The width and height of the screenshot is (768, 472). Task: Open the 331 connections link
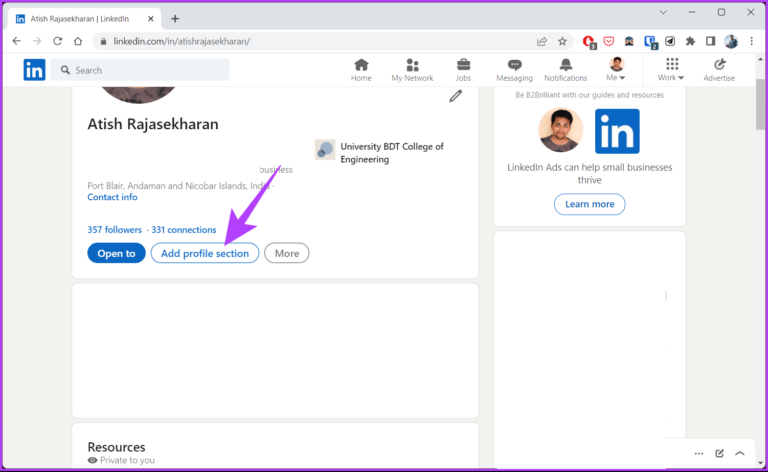pyautogui.click(x=184, y=230)
